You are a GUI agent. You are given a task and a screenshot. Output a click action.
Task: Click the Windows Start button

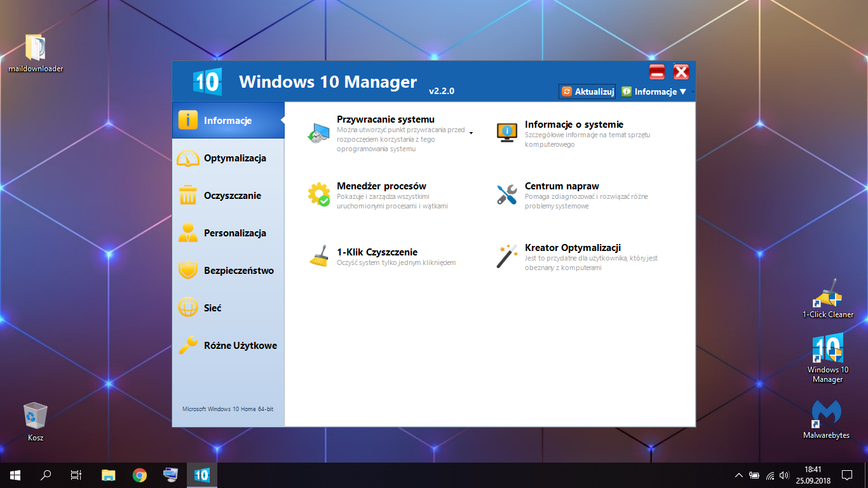pos(15,475)
